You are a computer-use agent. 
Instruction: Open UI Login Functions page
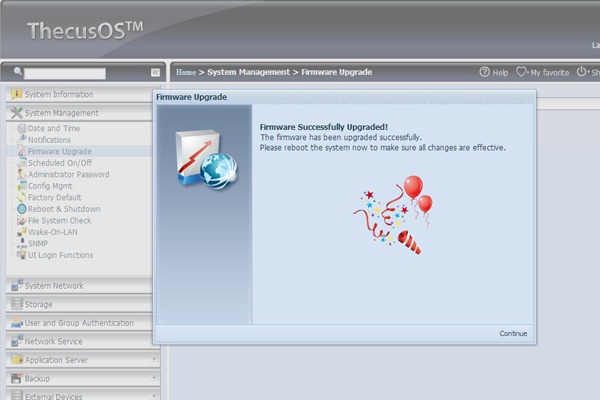(x=60, y=255)
